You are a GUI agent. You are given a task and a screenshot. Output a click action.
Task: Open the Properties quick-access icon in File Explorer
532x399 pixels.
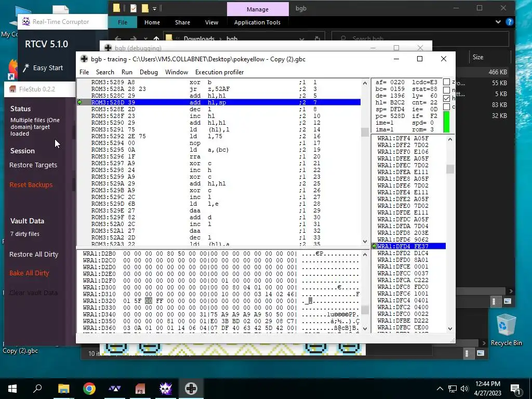134,8
